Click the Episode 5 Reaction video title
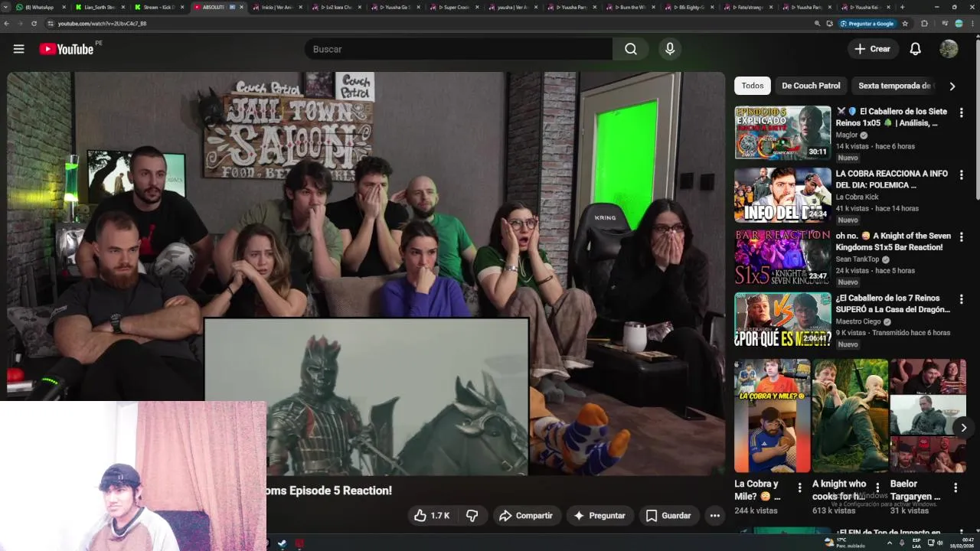This screenshot has width=980, height=551. pyautogui.click(x=329, y=491)
